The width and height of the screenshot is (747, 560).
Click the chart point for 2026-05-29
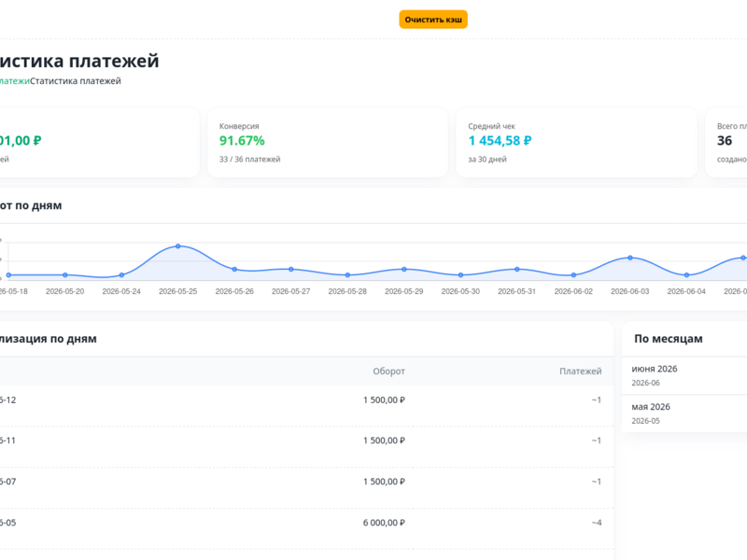click(404, 269)
